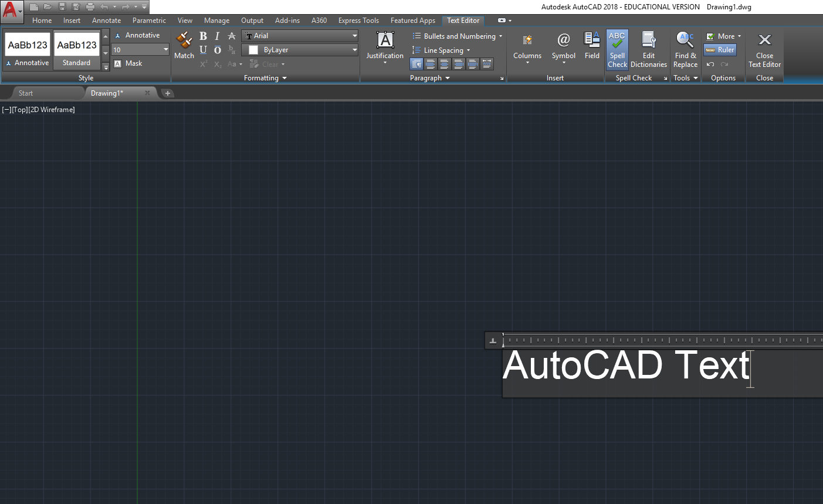
Task: Select the Standard text style thumbnail
Action: click(77, 50)
